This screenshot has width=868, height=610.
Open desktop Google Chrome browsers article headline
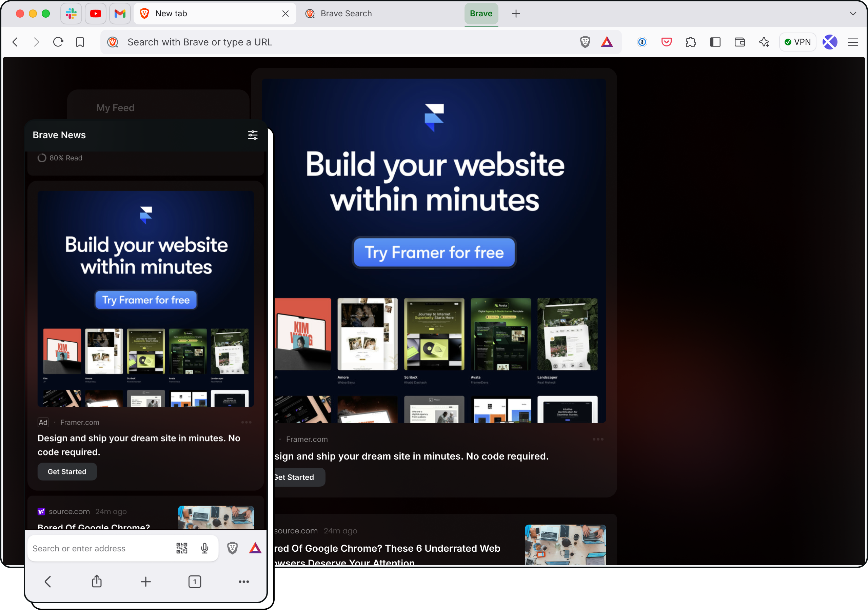pos(387,555)
